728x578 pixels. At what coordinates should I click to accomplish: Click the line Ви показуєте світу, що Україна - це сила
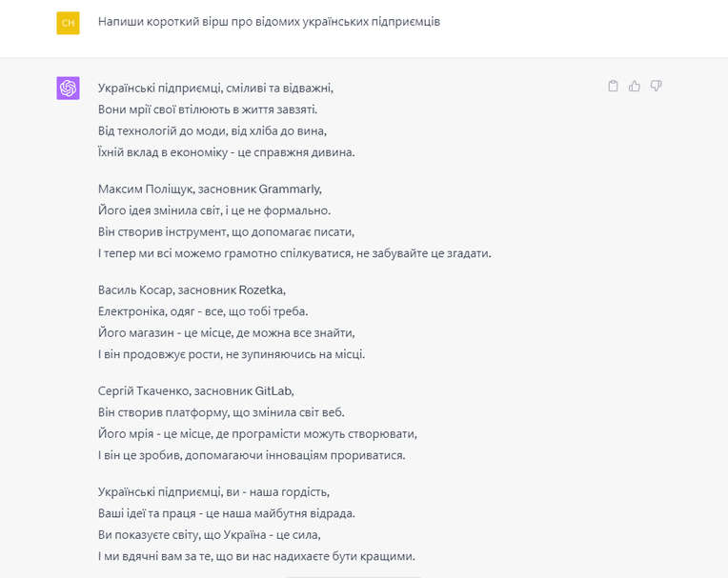point(210,535)
